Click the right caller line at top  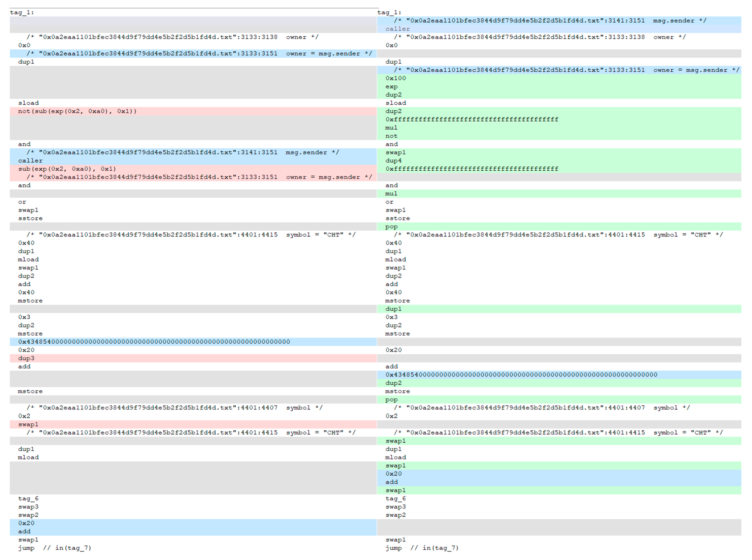pyautogui.click(x=397, y=29)
